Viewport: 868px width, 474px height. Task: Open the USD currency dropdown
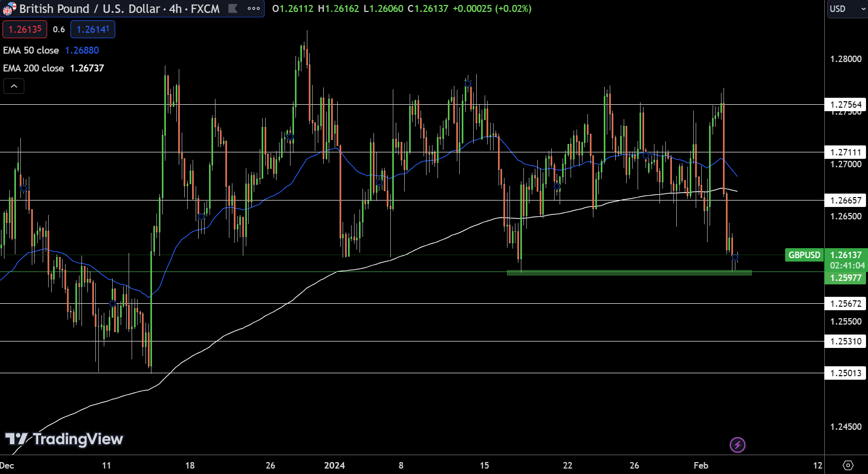(x=847, y=9)
